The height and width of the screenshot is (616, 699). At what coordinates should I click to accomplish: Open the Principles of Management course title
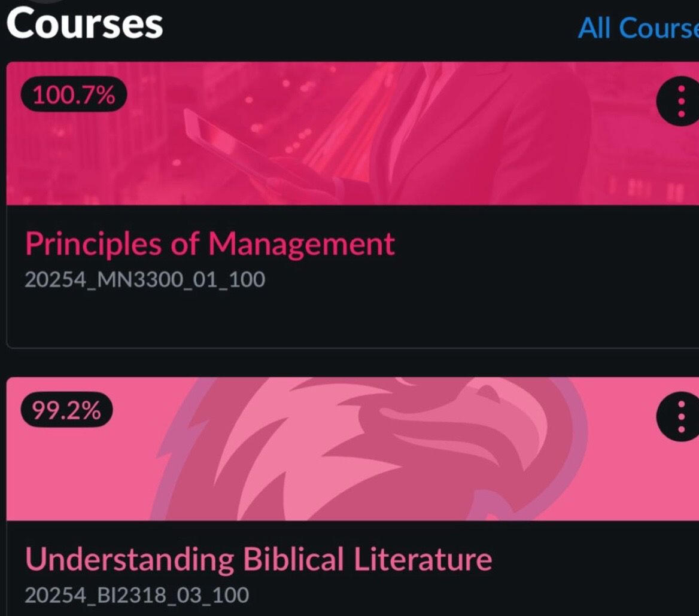pos(210,244)
